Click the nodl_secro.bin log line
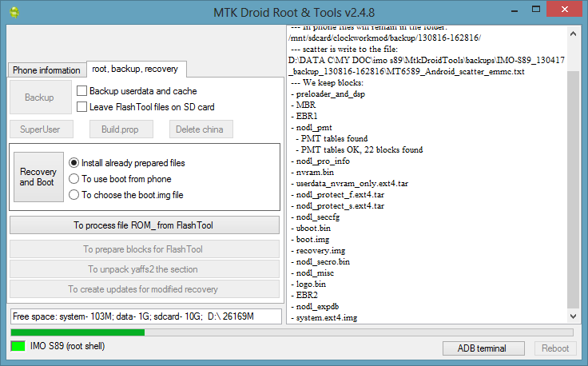 click(x=320, y=262)
